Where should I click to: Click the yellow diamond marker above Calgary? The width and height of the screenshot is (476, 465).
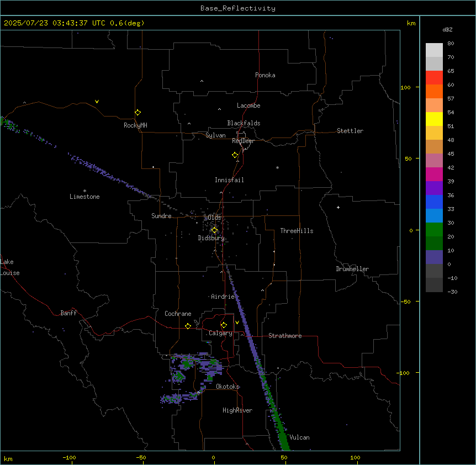pyautogui.click(x=224, y=325)
